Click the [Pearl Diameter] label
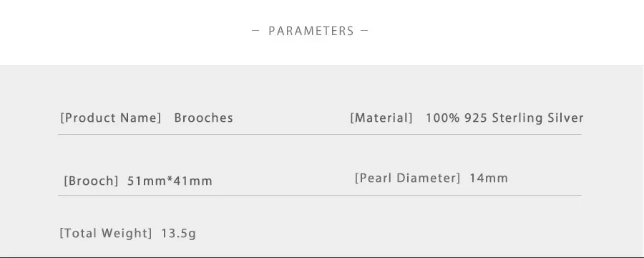Viewport: 644px width, 258px height. [407, 178]
